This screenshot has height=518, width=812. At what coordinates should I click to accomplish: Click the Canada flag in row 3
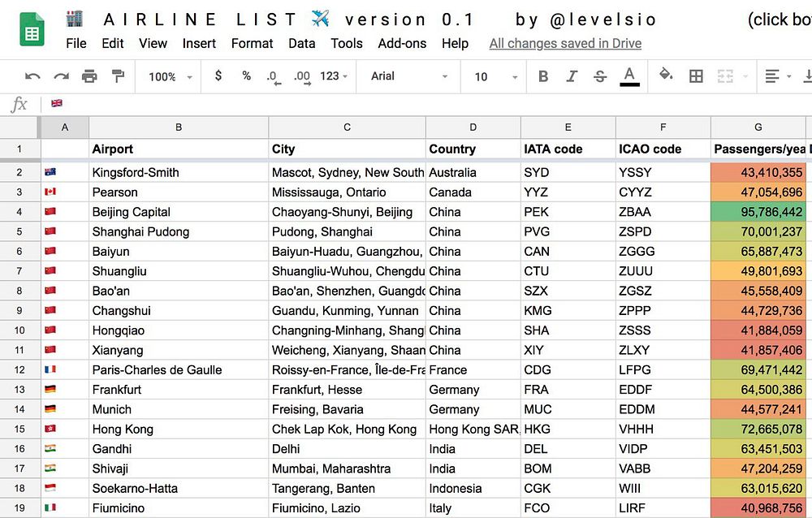tap(50, 192)
